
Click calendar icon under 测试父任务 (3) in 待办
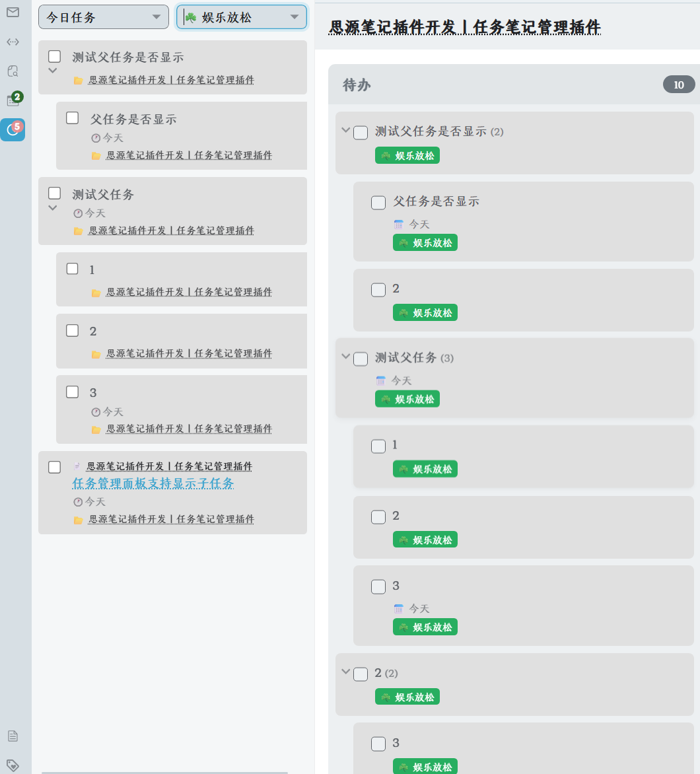[380, 380]
